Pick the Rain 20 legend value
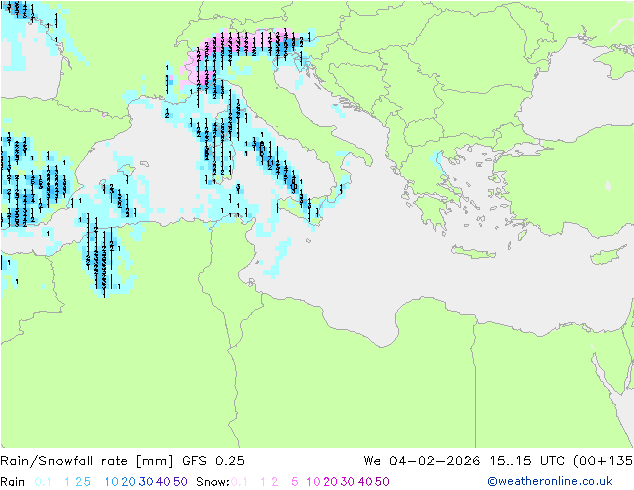Image resolution: width=634 pixels, height=490 pixels. coord(129,482)
